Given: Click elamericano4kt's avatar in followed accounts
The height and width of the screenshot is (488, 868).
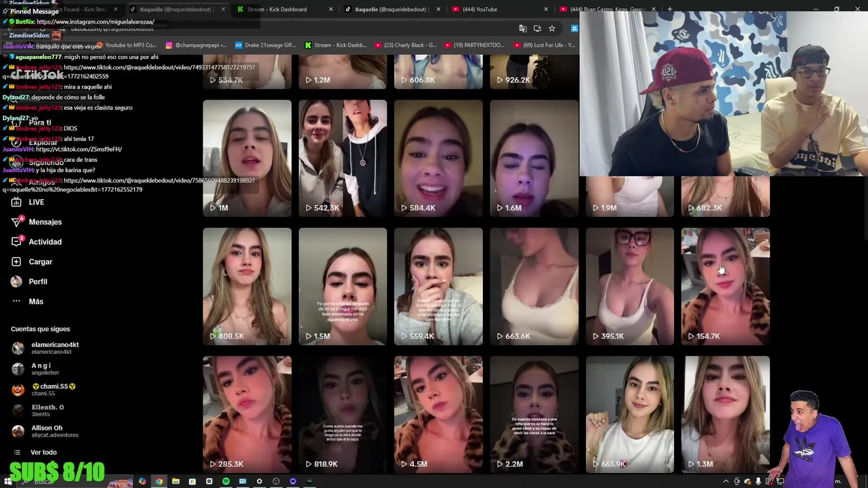Looking at the screenshot, I should (x=18, y=348).
